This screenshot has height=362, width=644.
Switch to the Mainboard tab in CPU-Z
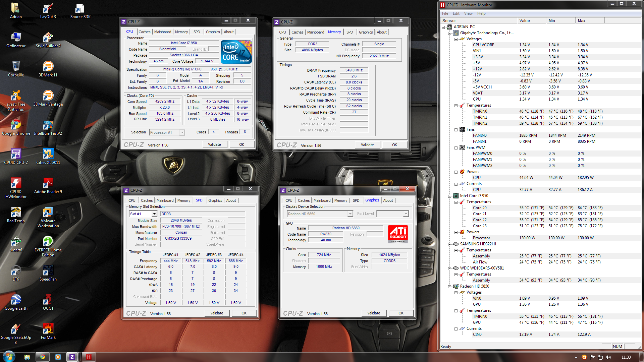click(x=163, y=32)
